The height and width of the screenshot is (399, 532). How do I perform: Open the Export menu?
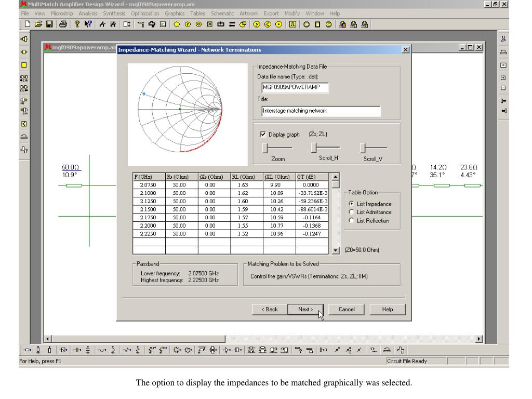(271, 14)
